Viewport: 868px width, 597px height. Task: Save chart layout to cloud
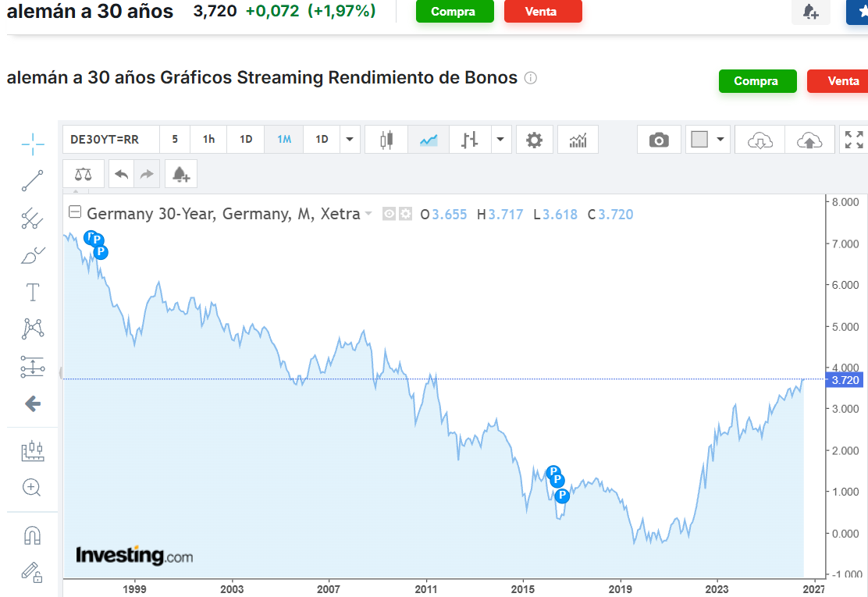(809, 140)
